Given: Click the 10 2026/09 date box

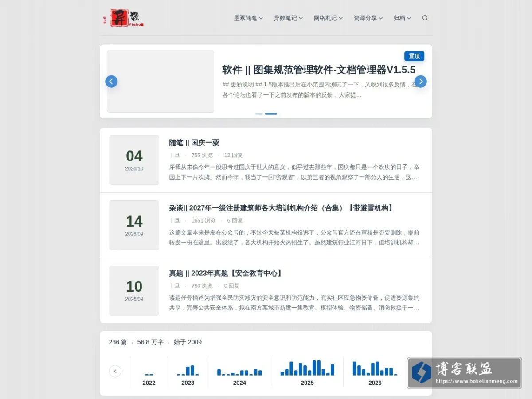Looking at the screenshot, I should 134,290.
